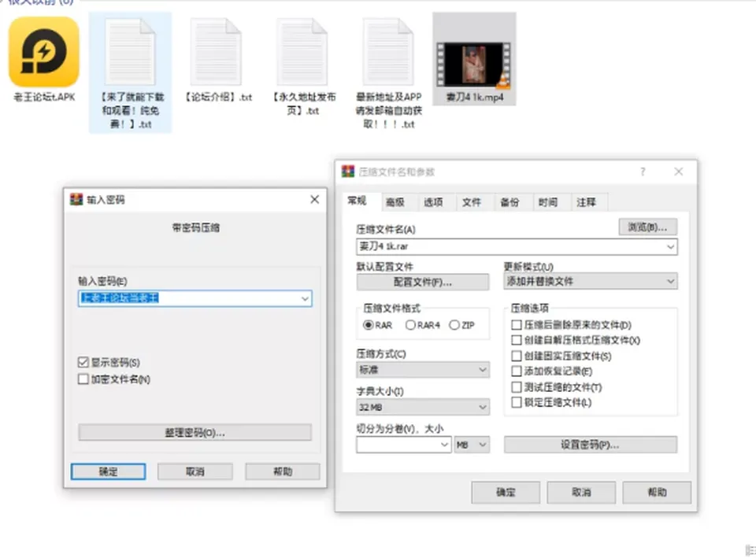
Task: Select the mp4 video file thumbnail
Action: [x=474, y=65]
